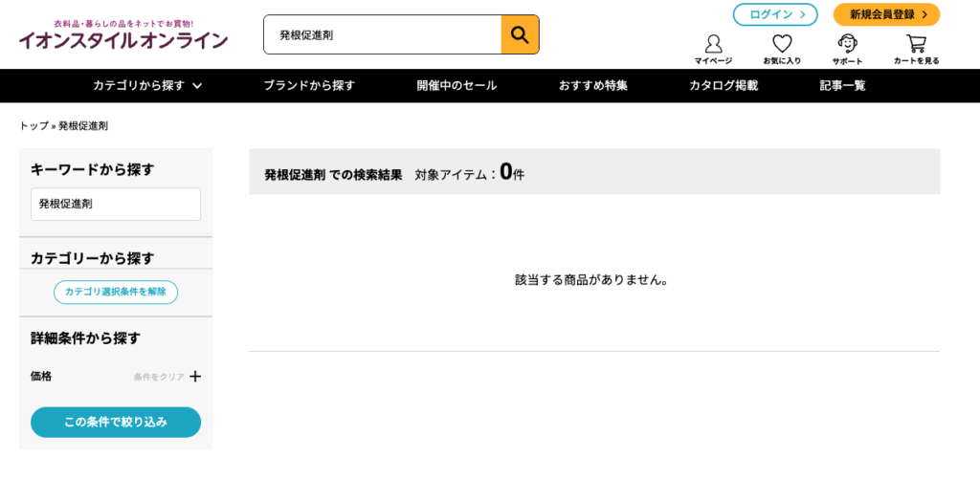This screenshot has height=479, width=980.
Task: Click 条件をクリア link next to 価格
Action: [159, 378]
